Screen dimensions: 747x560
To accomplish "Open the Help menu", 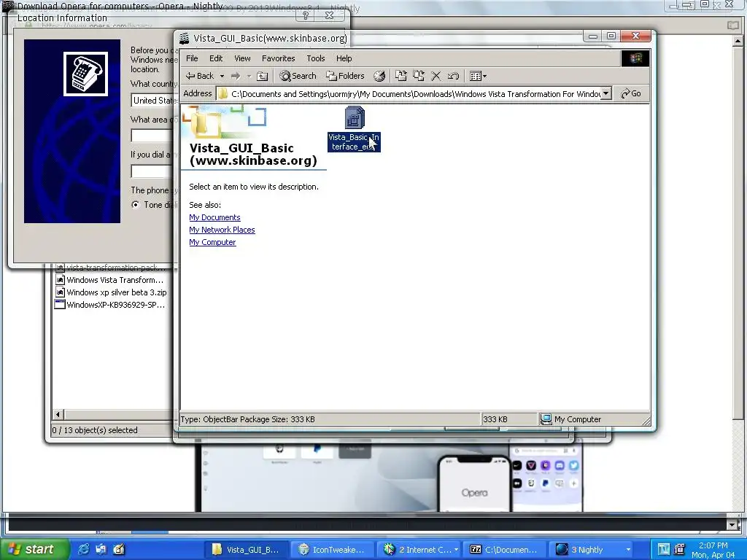I will 344,58.
